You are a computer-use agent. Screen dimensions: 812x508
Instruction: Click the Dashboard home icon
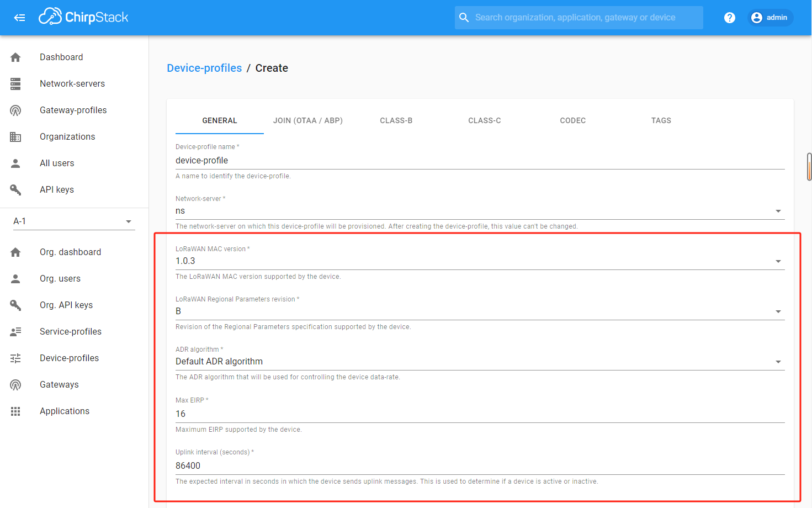tap(15, 57)
